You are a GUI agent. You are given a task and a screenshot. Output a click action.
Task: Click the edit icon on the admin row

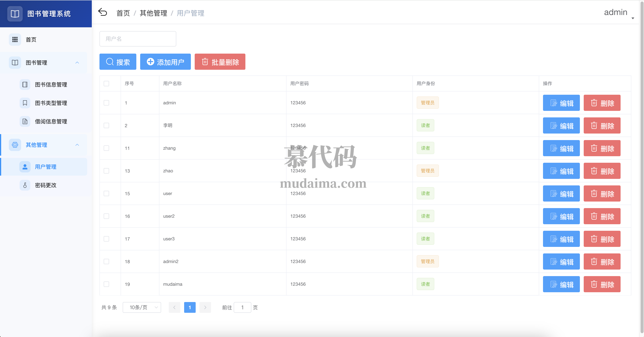click(x=554, y=103)
